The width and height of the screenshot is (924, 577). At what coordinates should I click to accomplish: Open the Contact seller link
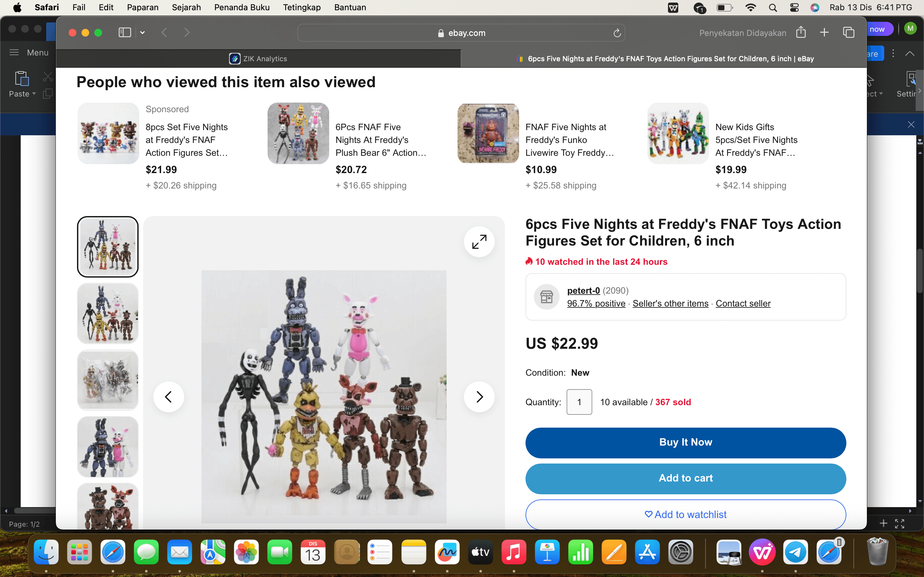click(743, 303)
